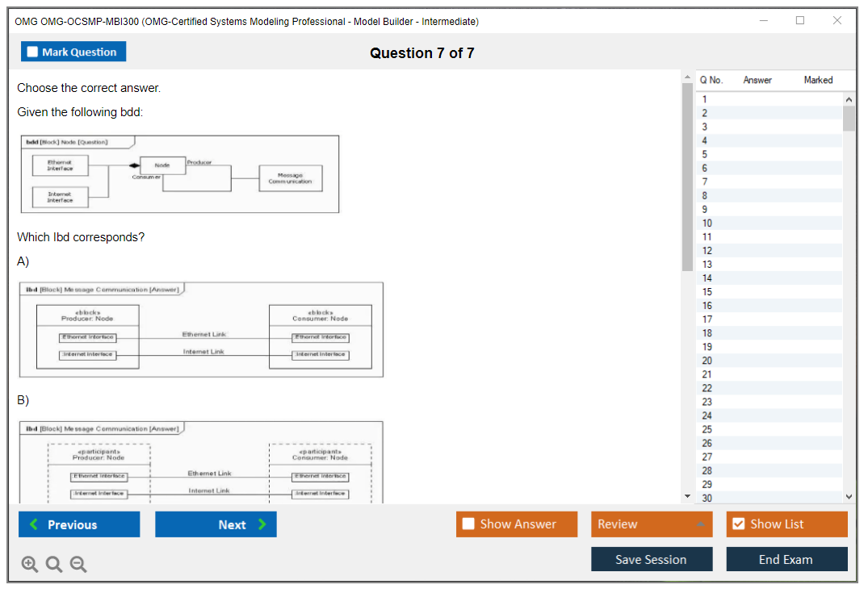Image resolution: width=868 pixels, height=593 pixels.
Task: Open the Review dropdown
Action: pyautogui.click(x=651, y=524)
